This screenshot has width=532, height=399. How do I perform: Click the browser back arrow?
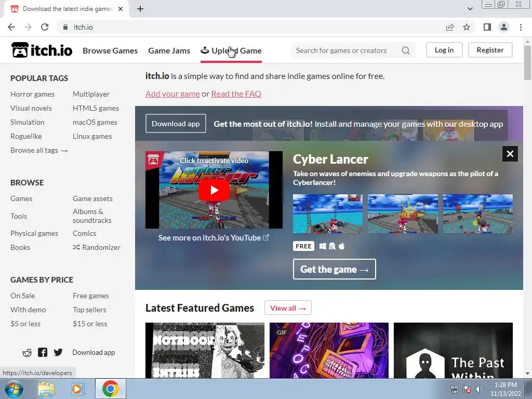[11, 27]
